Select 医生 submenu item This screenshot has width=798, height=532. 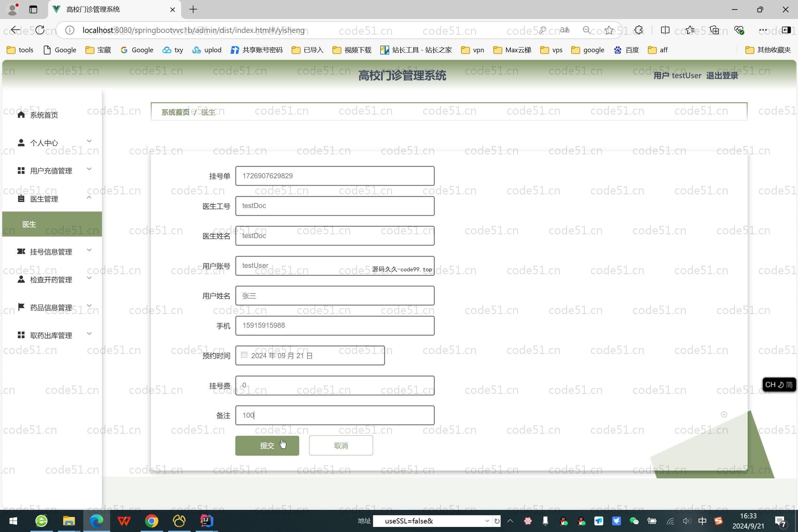coord(52,224)
